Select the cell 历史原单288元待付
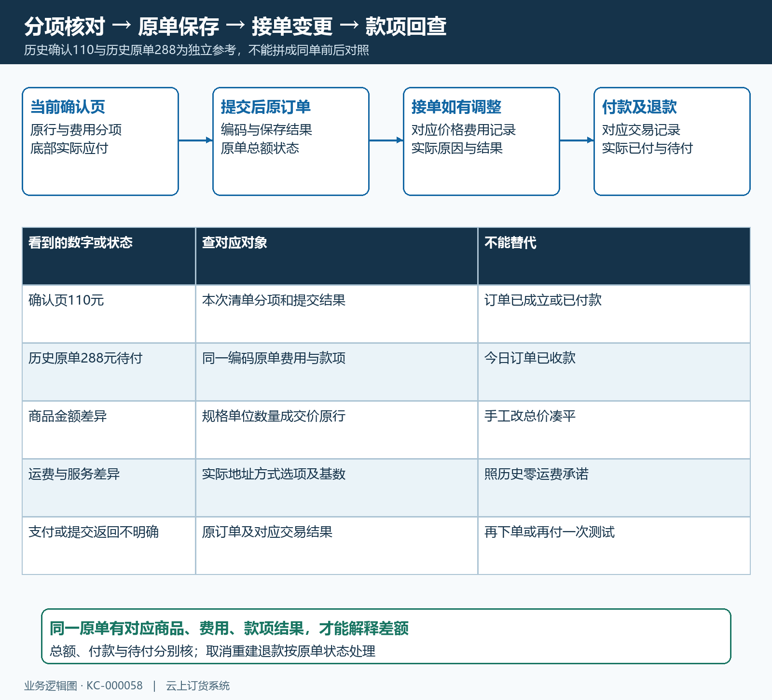Image resolution: width=772 pixels, height=700 pixels. 109,372
